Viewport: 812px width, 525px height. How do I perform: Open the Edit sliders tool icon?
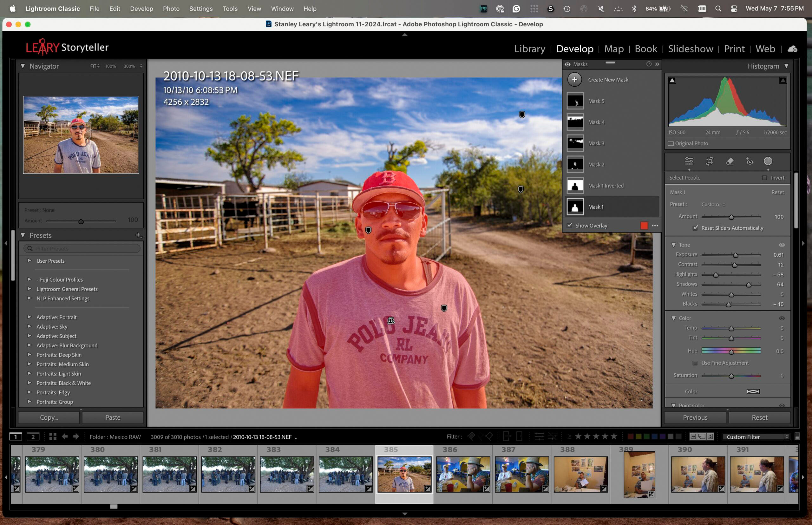(689, 161)
